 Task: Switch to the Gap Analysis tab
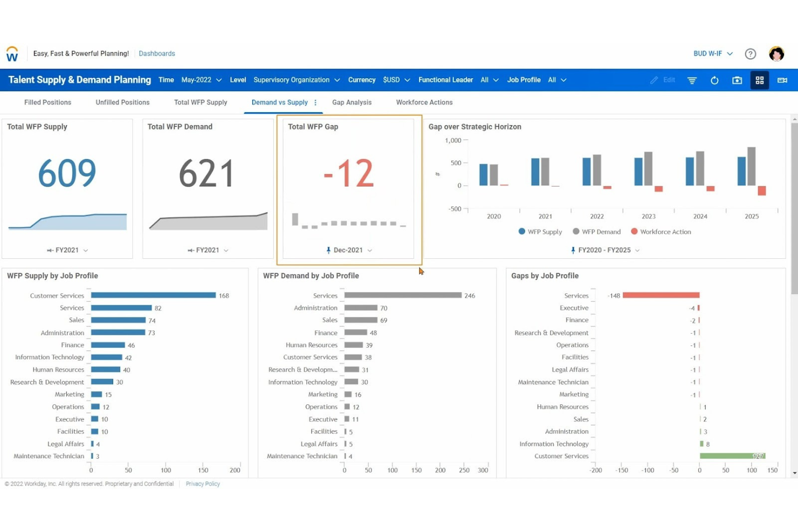tap(352, 102)
